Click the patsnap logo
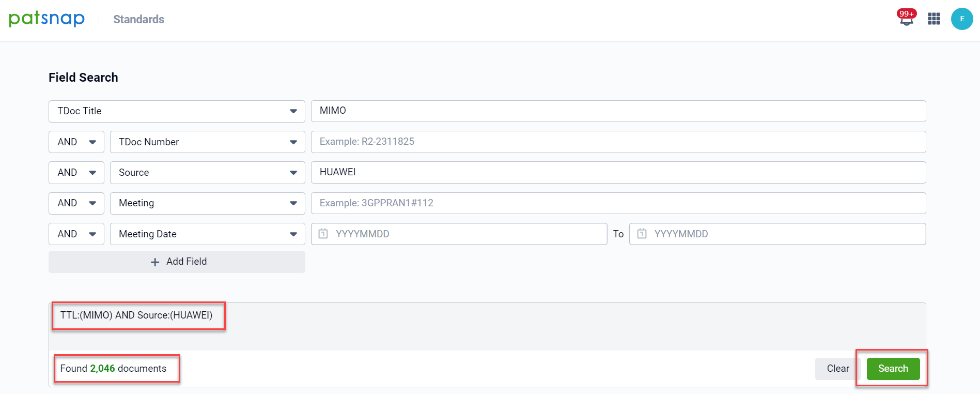Image resolution: width=980 pixels, height=394 pixels. pyautogui.click(x=46, y=19)
